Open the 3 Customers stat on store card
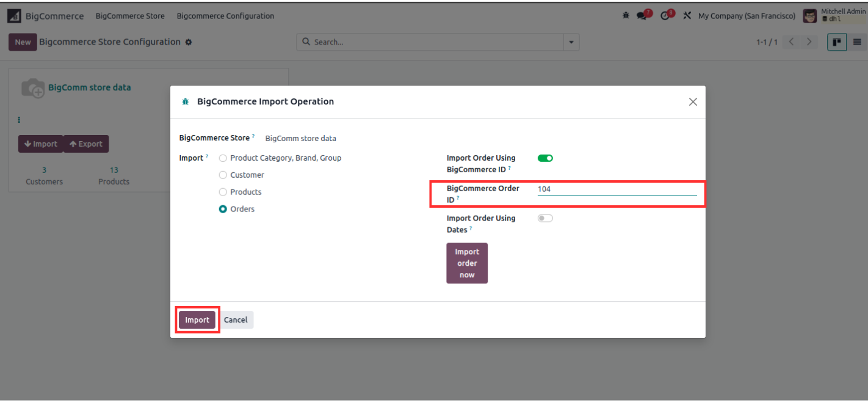This screenshot has width=868, height=402. coord(44,176)
